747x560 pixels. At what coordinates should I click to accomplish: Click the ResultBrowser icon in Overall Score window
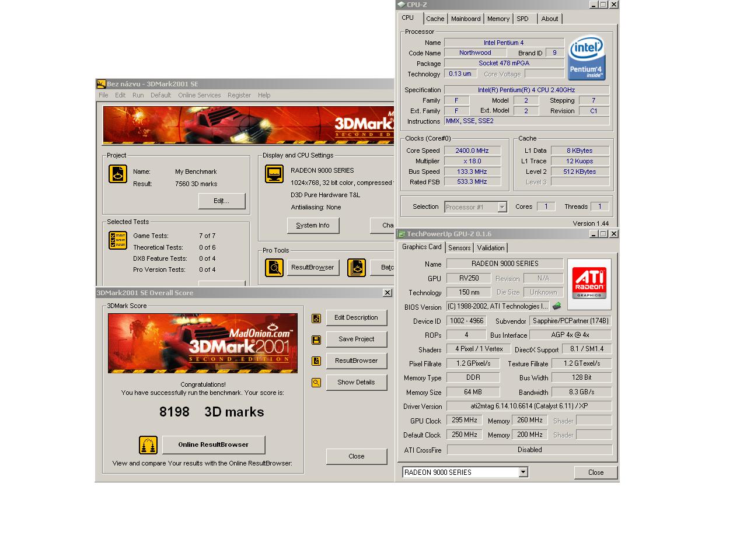click(x=316, y=361)
